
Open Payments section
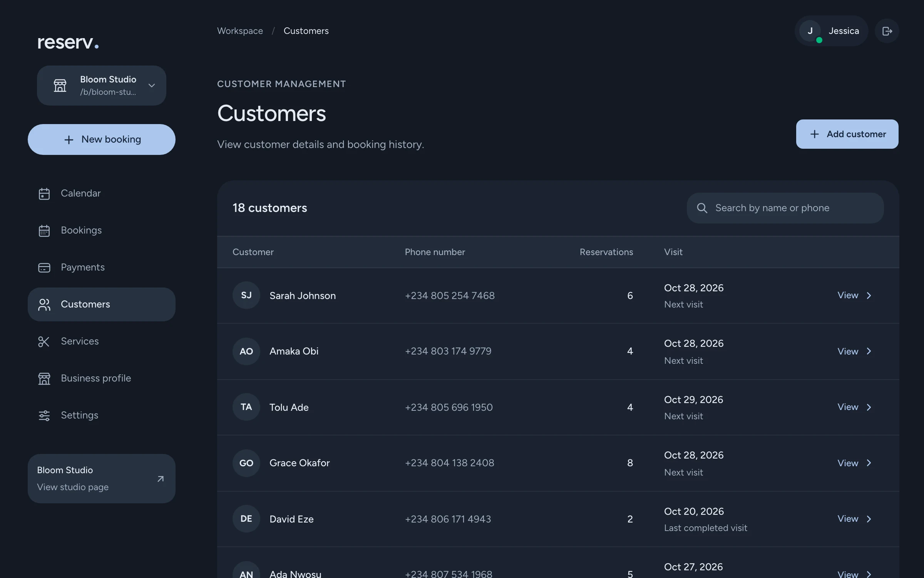102,267
